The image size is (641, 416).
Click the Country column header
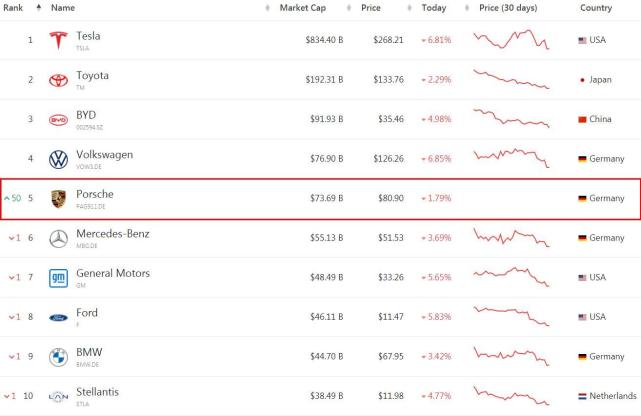coord(597,8)
